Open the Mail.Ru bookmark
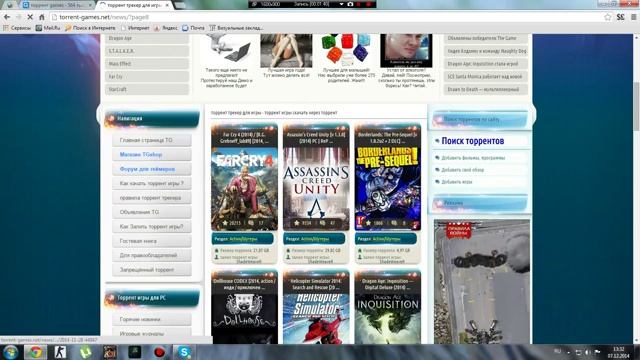This screenshot has width=640, height=360. (x=48, y=28)
